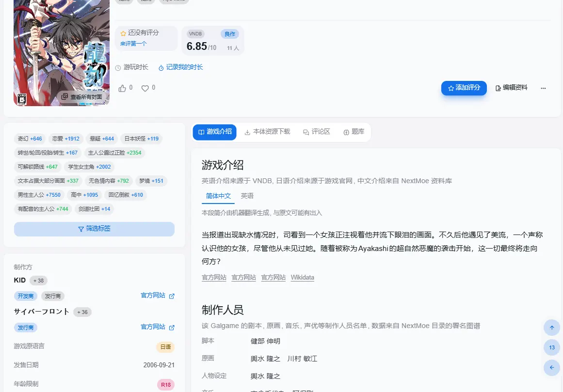Click the back arrow floating button
Viewport: 563px width, 392px height.
pos(552,367)
